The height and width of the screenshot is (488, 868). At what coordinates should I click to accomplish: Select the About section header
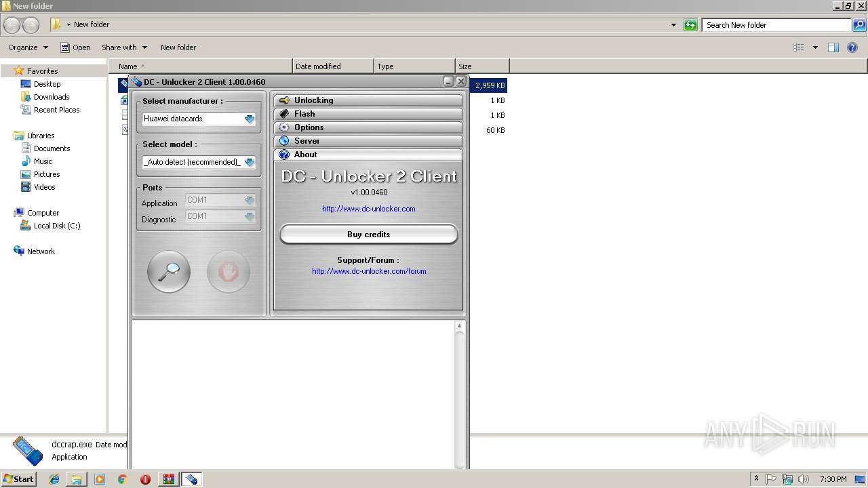coord(368,155)
